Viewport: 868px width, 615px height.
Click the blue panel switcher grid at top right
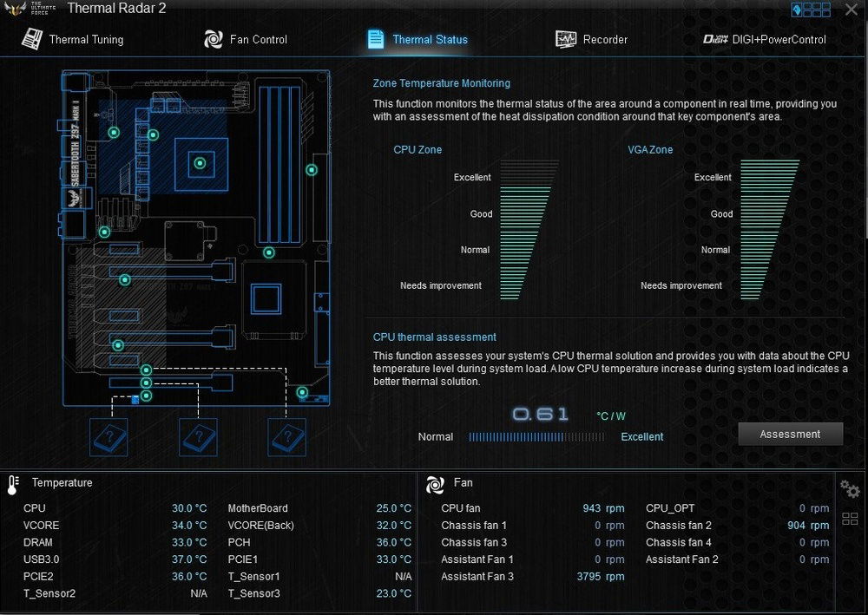[x=811, y=10]
